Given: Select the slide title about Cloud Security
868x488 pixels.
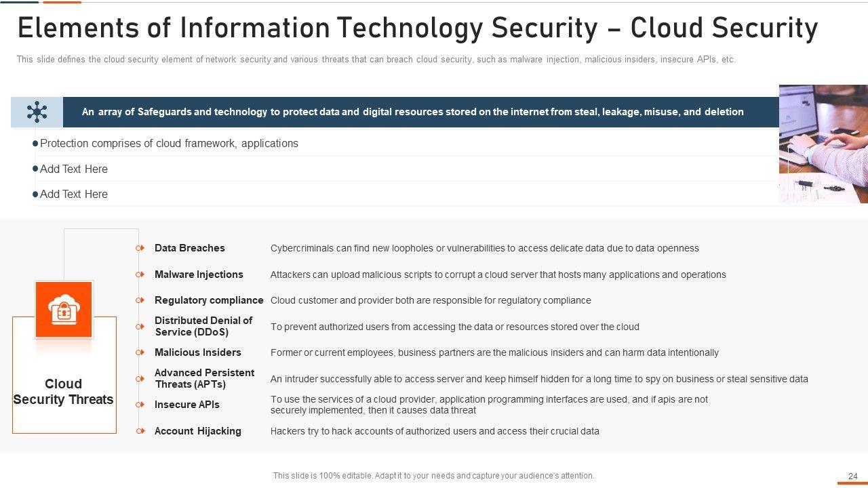Looking at the screenshot, I should (417, 29).
